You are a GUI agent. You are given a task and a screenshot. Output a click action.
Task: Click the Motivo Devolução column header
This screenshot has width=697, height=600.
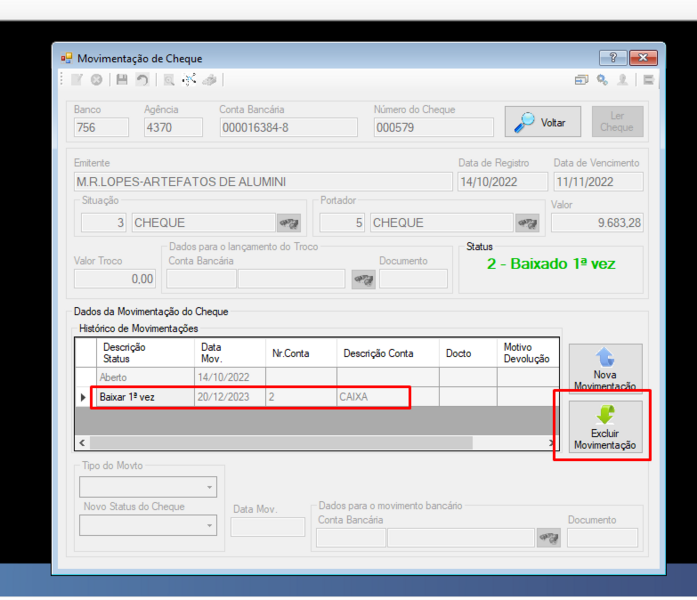coord(528,353)
